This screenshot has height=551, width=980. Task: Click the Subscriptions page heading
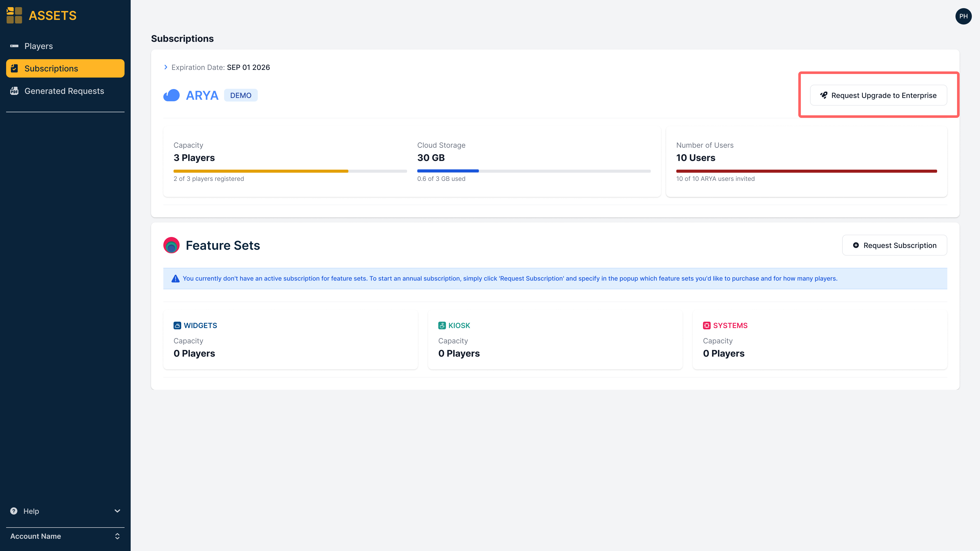tap(182, 39)
